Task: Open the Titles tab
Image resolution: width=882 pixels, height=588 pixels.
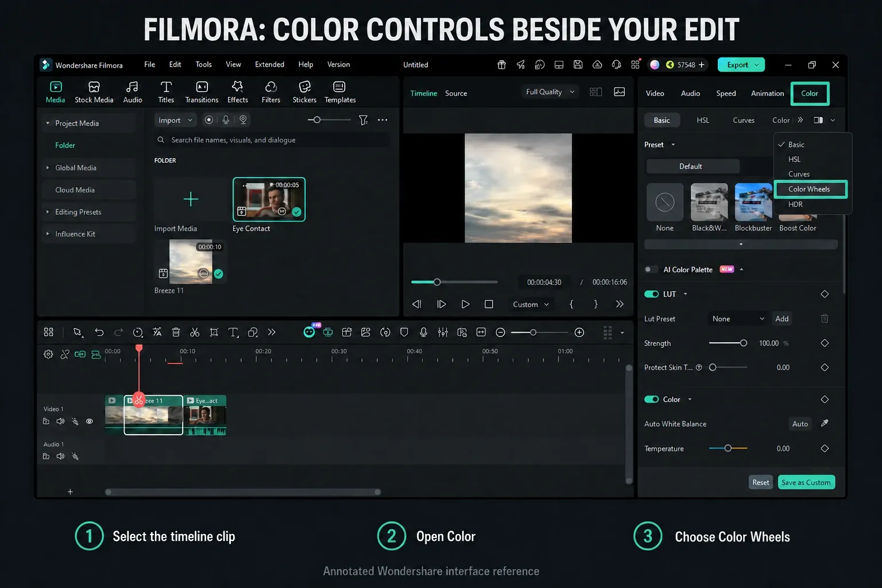Action: pyautogui.click(x=166, y=92)
